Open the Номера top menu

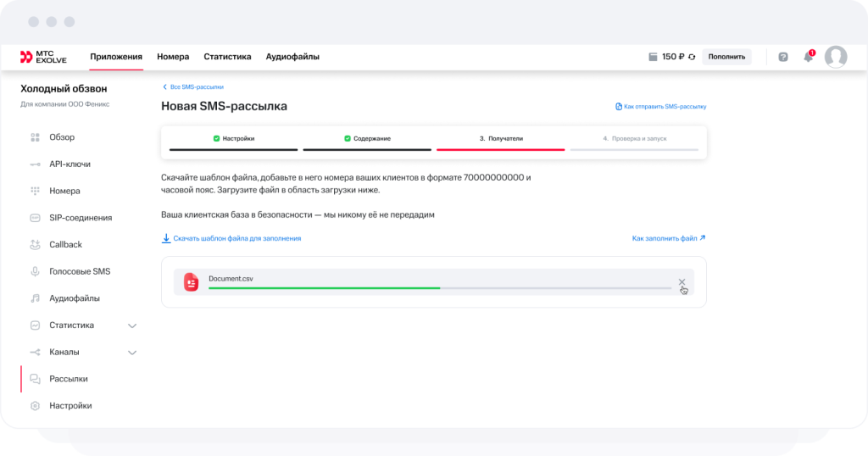pos(173,57)
